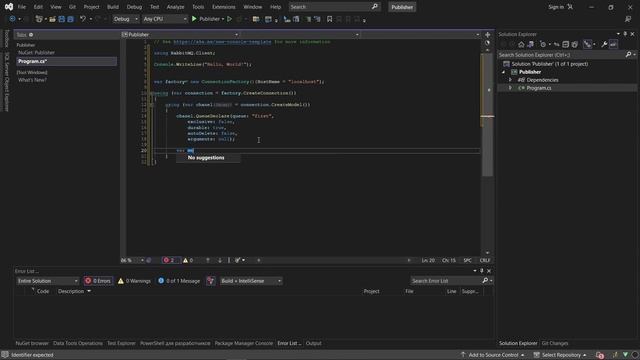
Task: Click the search magnifier in top Search box
Action: (375, 7)
